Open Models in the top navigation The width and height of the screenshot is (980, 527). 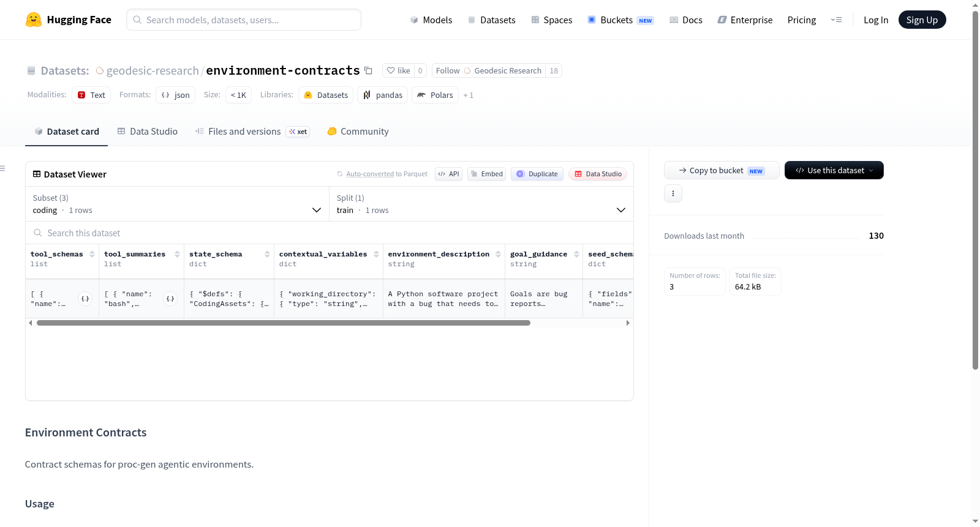(431, 20)
